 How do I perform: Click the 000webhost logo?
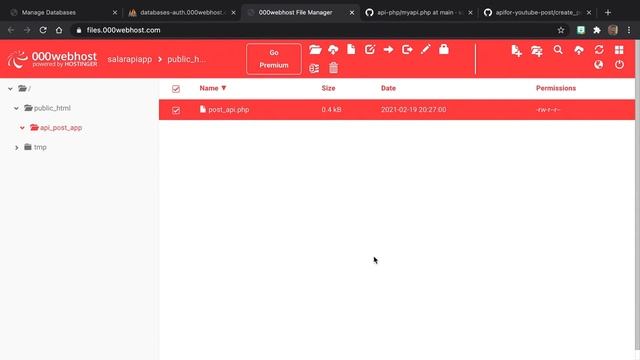click(x=52, y=59)
